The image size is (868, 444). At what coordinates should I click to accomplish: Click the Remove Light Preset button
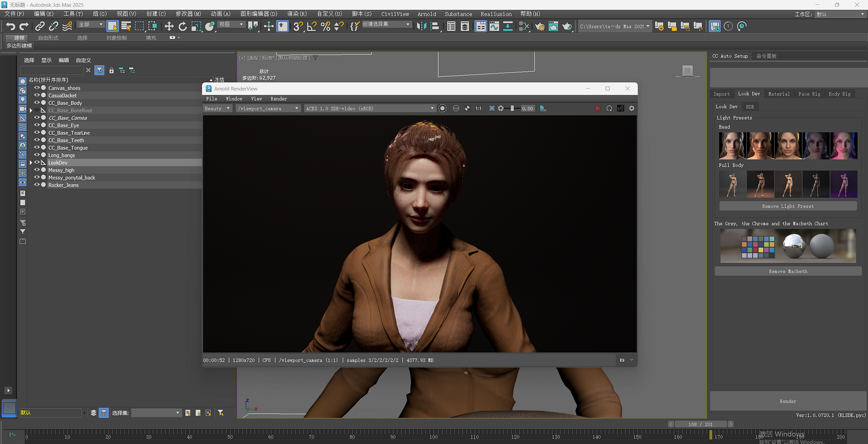788,206
